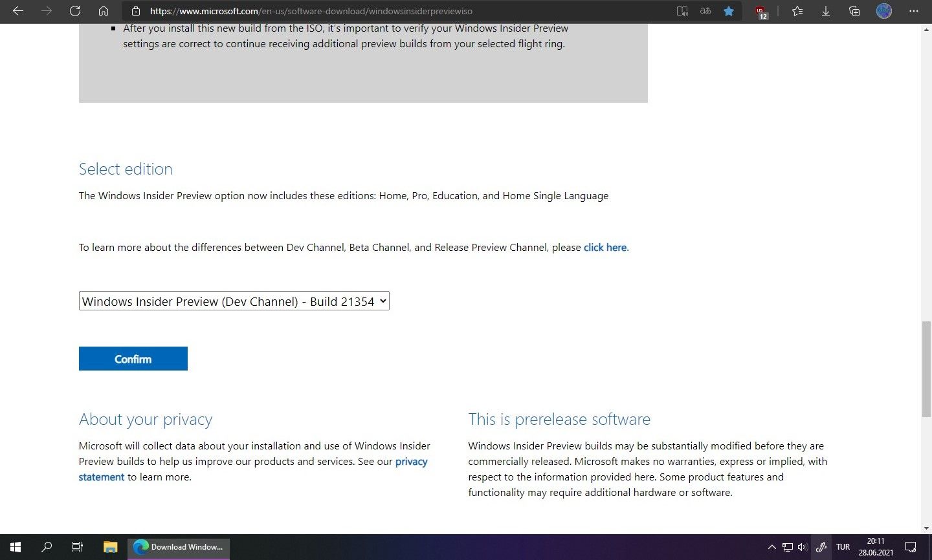
Task: Open the Windows Start menu
Action: 16,547
